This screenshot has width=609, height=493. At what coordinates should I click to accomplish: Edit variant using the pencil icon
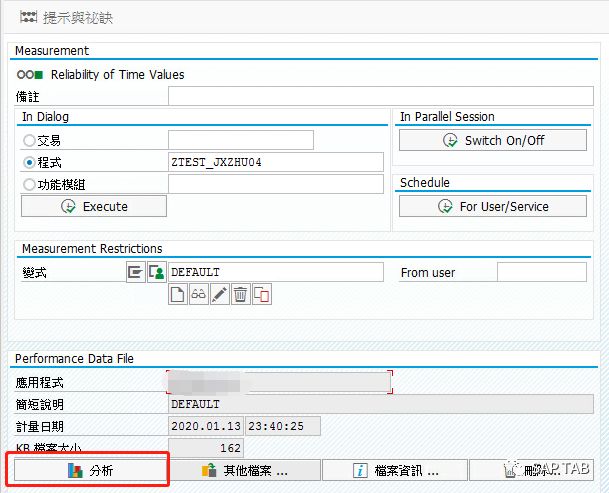click(x=220, y=294)
